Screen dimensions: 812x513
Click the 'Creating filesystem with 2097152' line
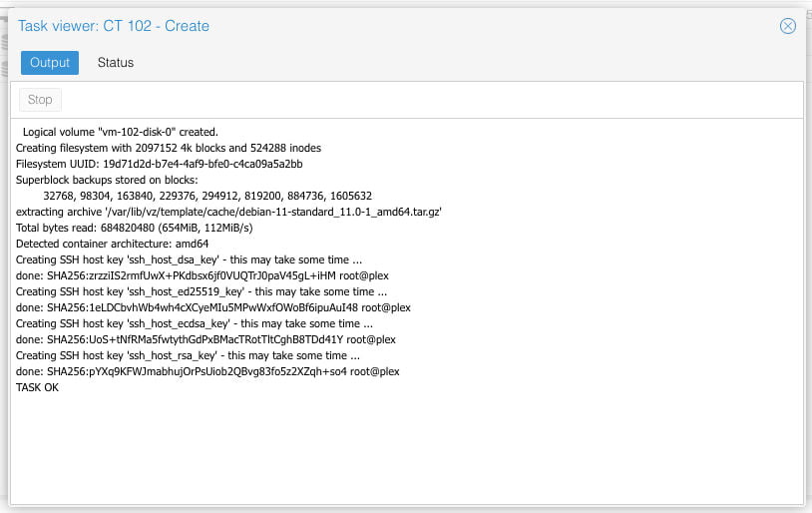(x=168, y=148)
